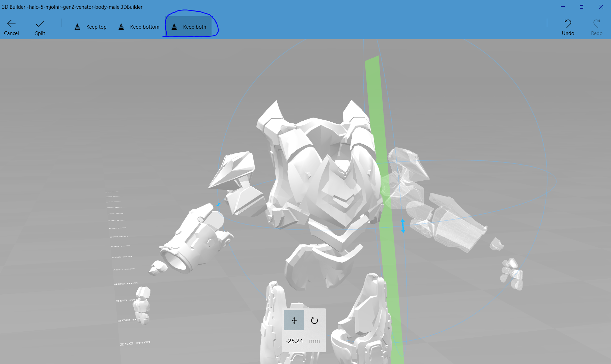Activate the move mode icon
This screenshot has height=364, width=611.
pos(294,320)
